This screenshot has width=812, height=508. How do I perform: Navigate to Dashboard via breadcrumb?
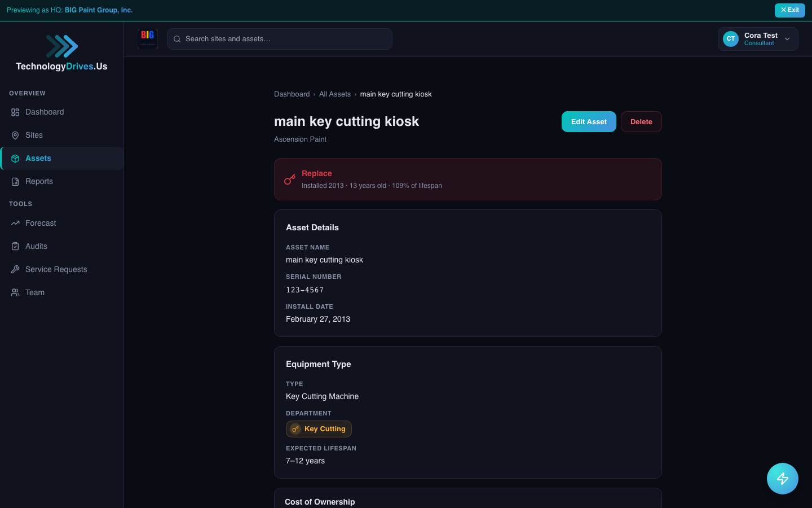tap(292, 94)
